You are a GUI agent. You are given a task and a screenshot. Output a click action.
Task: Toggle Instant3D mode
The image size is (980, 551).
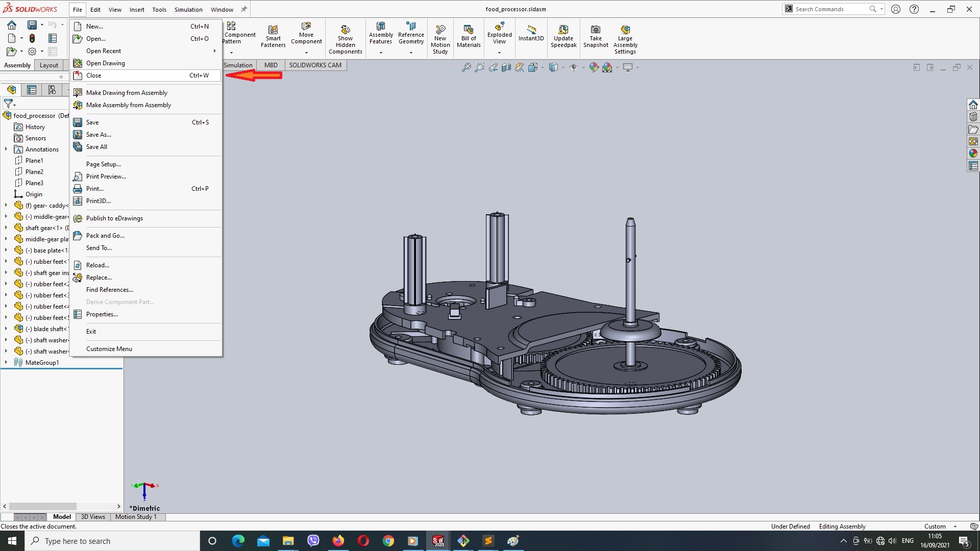click(531, 33)
